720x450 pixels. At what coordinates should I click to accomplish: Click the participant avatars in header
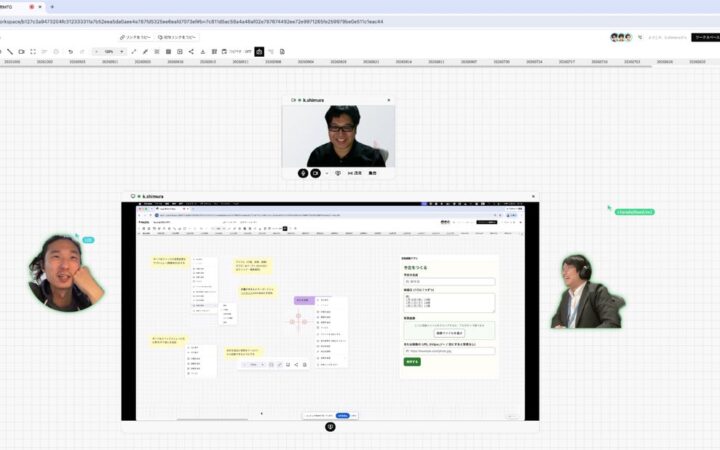(x=621, y=37)
